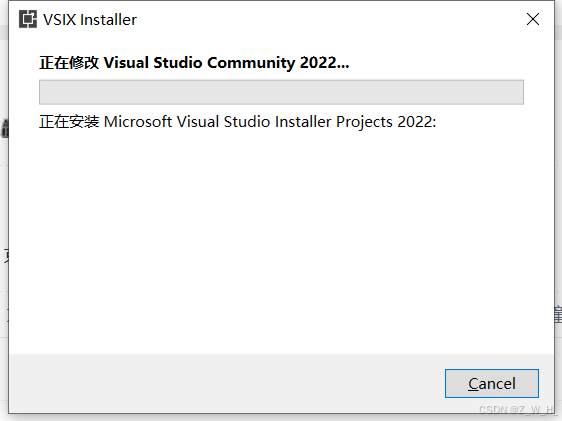Click the word 'Studio' in bold heading
Viewport: 562px width, 421px height.
[178, 63]
